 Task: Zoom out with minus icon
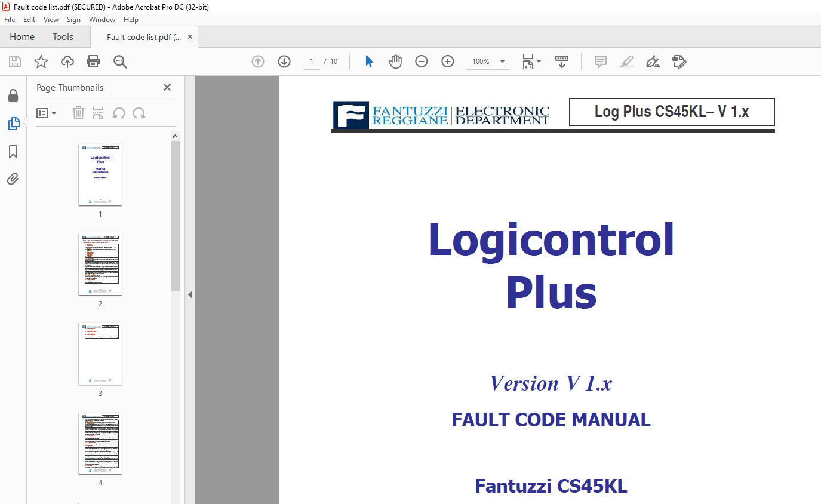point(422,62)
